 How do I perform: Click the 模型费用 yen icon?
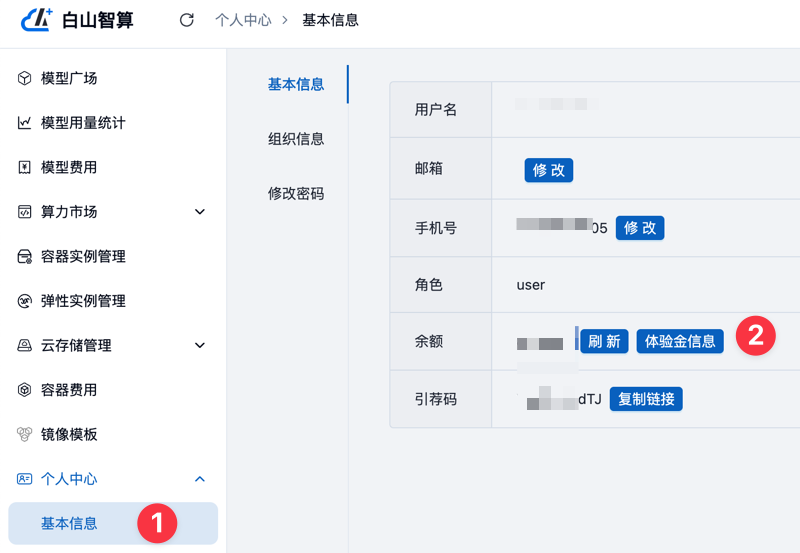pyautogui.click(x=25, y=167)
